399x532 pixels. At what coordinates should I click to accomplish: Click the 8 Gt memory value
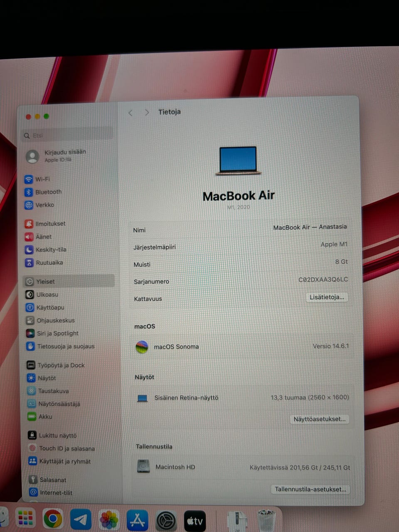click(341, 262)
